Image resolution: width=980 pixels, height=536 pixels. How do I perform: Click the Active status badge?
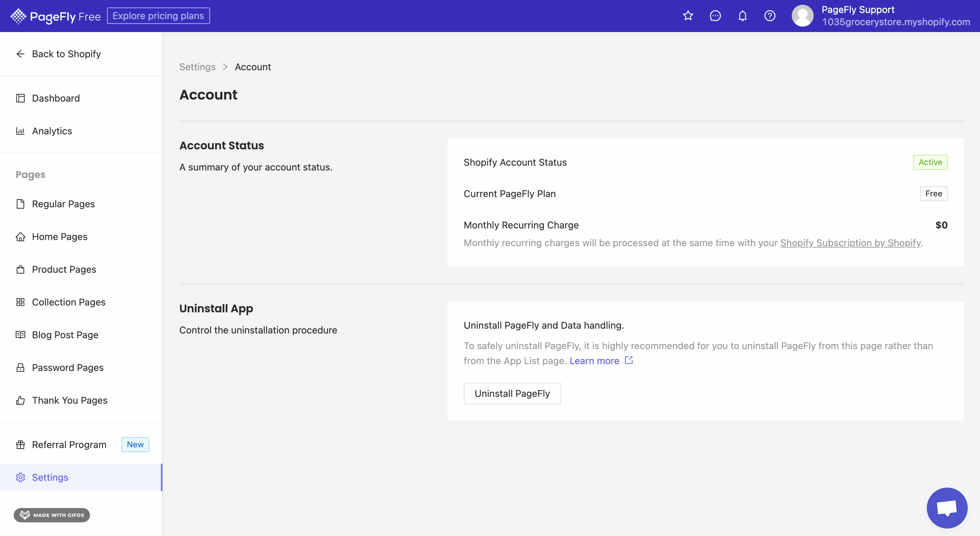[x=930, y=162]
